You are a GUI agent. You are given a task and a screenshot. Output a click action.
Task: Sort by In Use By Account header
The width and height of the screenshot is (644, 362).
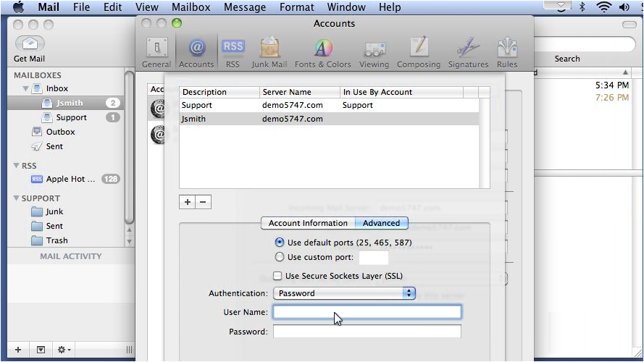point(401,92)
